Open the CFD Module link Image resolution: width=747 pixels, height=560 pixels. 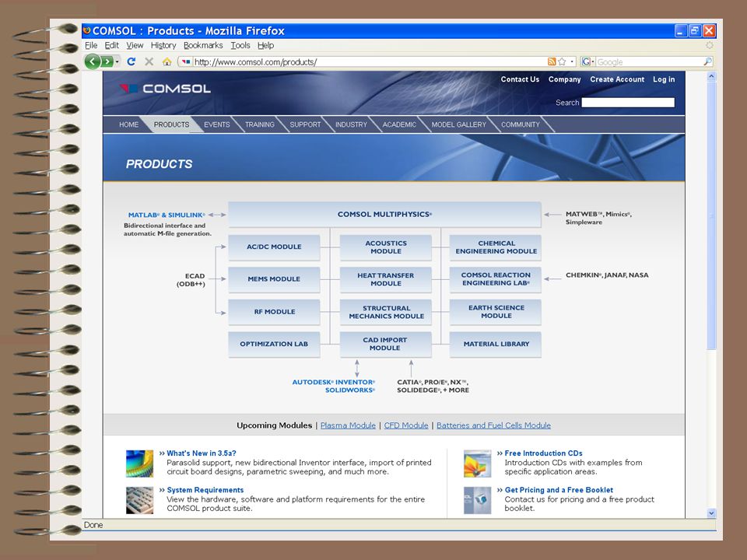[406, 425]
